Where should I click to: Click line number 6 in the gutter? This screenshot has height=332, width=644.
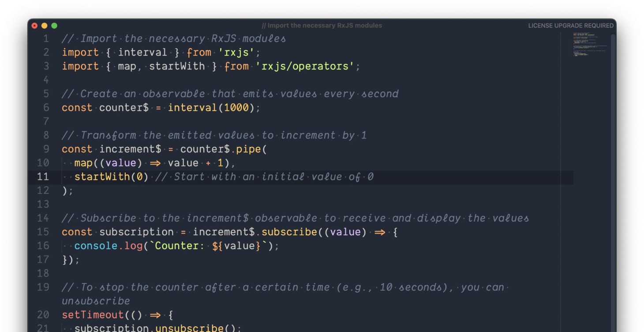click(45, 107)
